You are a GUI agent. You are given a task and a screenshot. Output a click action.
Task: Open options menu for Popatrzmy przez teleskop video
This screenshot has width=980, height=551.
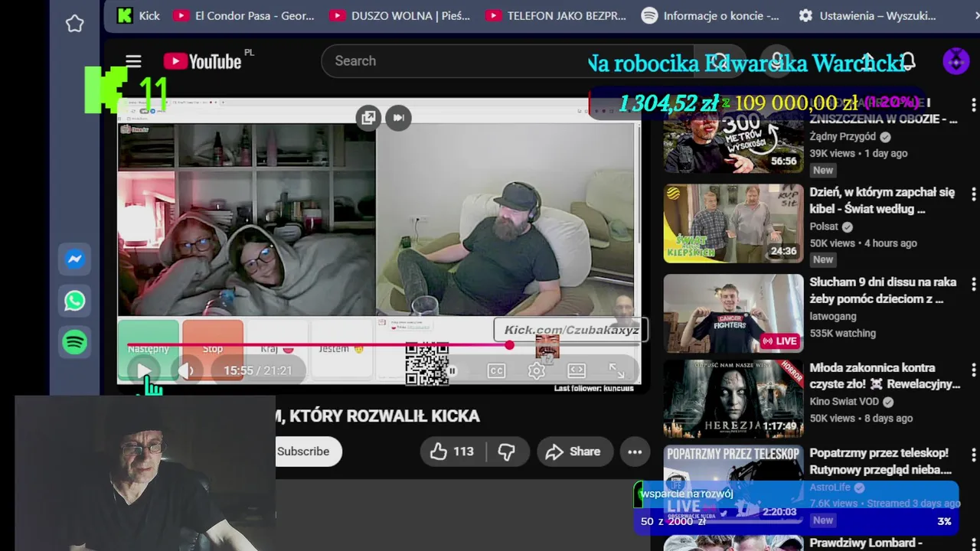coord(973,455)
